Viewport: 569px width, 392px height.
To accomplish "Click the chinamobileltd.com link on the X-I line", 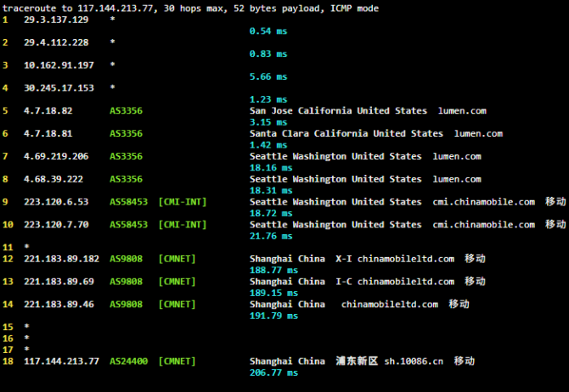I will pyautogui.click(x=405, y=259).
